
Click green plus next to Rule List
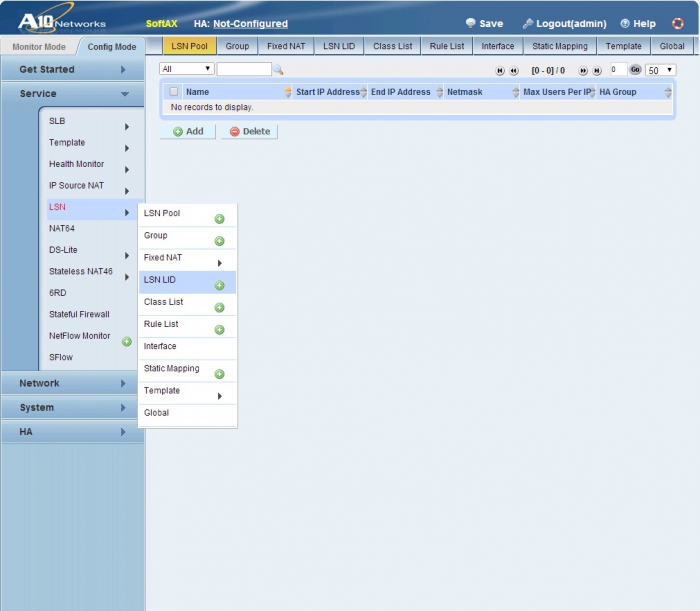[219, 330]
